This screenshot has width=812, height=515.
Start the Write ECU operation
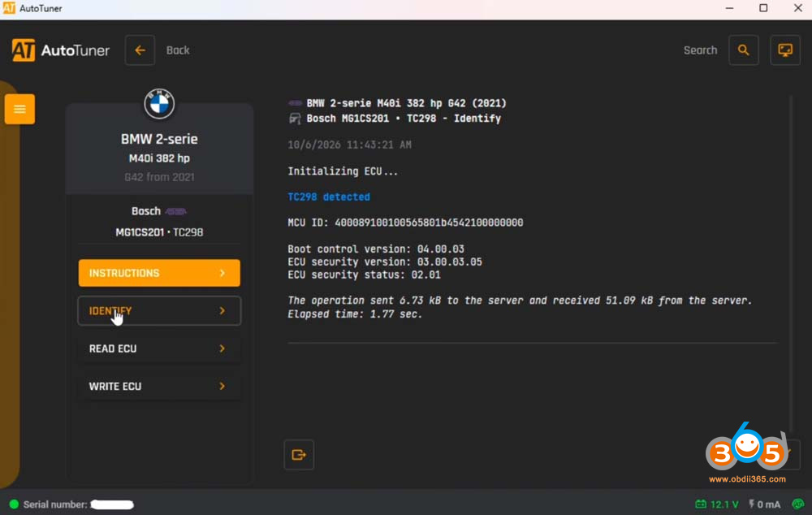point(159,387)
